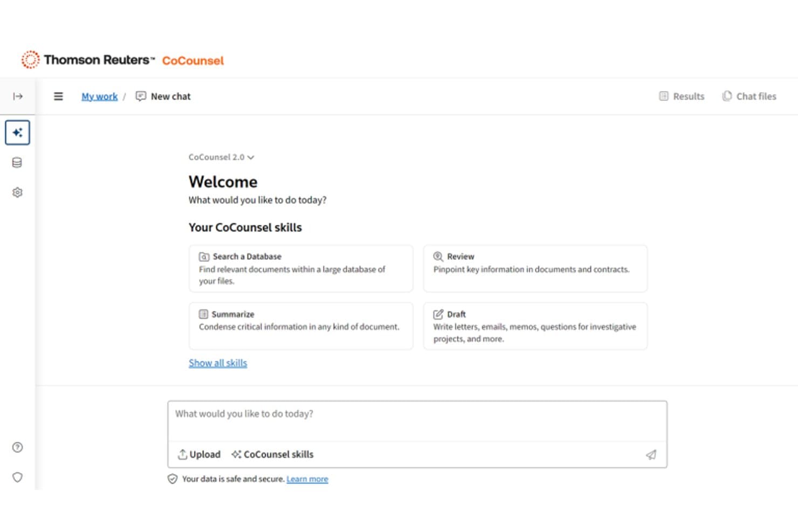
Task: Open CoCounsel skills button below input
Action: tap(272, 455)
